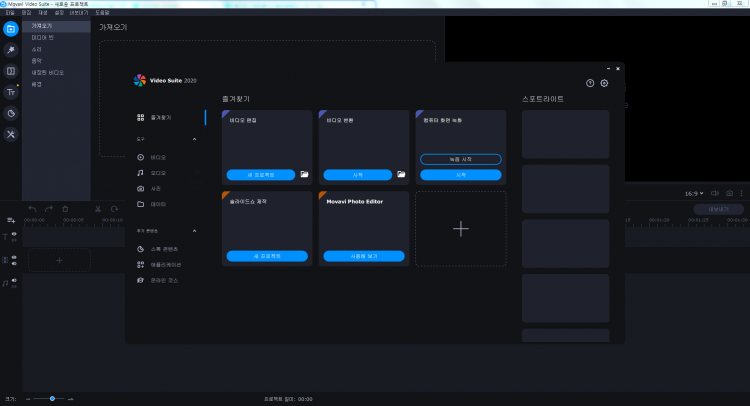Open the Transitions panel icon
This screenshot has height=406, width=750.
click(x=11, y=71)
